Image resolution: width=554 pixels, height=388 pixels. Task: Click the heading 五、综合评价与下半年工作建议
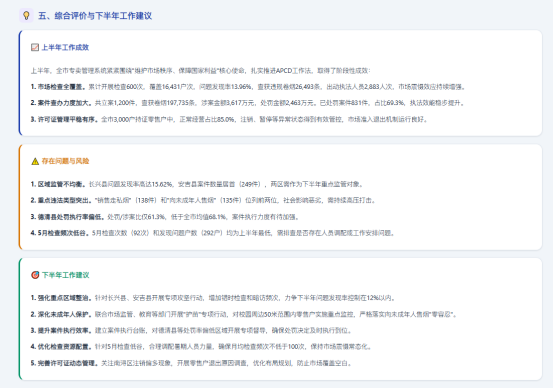tap(95, 16)
